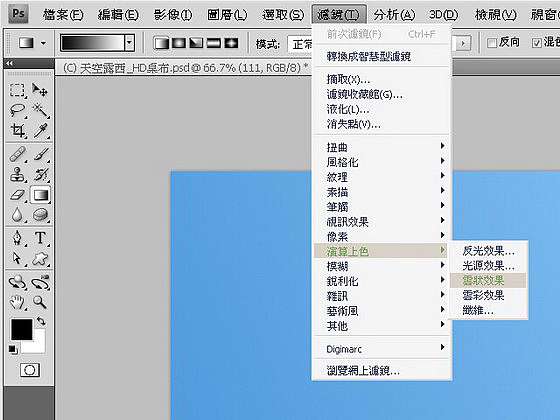
Task: Toggle the dither checkbox beside 反向
Action: click(536, 43)
